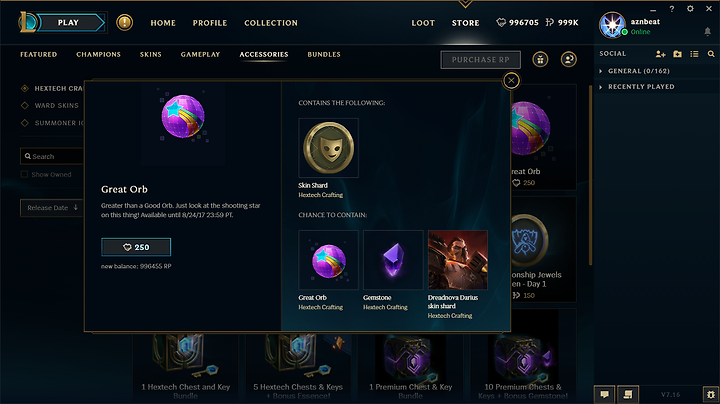Image resolution: width=720 pixels, height=404 pixels.
Task: Open the Release Date sort dropdown
Action: (x=52, y=208)
